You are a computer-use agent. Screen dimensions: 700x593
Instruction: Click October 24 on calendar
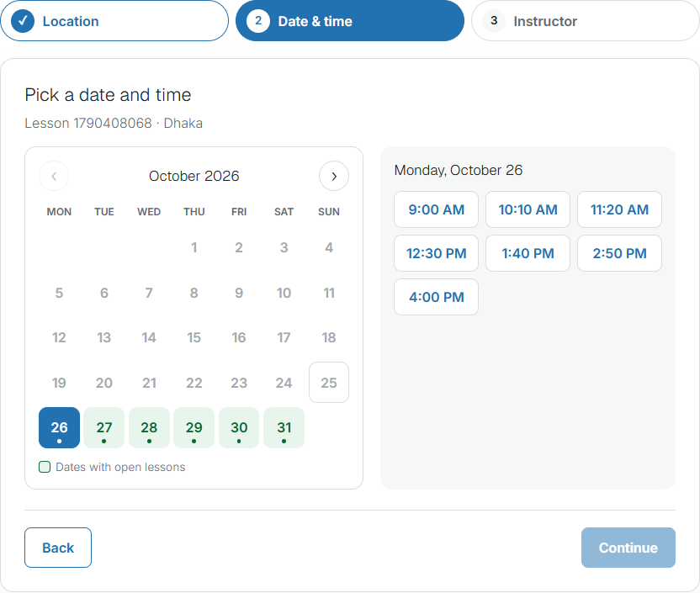click(x=284, y=383)
